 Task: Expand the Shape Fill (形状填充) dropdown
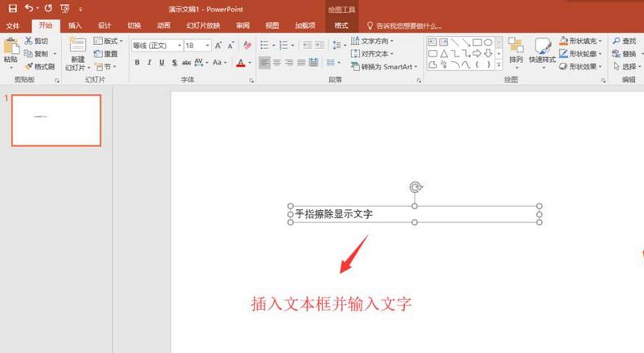pyautogui.click(x=581, y=41)
